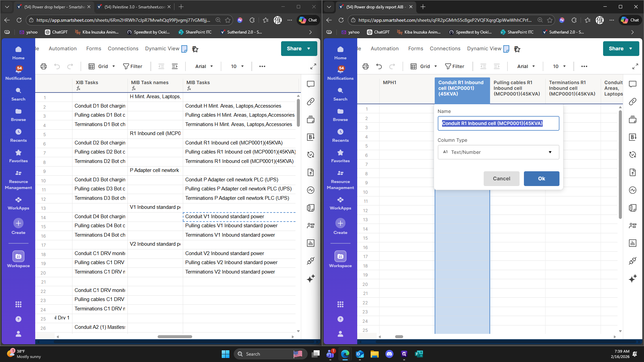Screen dimensions: 644x362
Task: Open the Share dropdown arrow in right window
Action: pos(631,49)
